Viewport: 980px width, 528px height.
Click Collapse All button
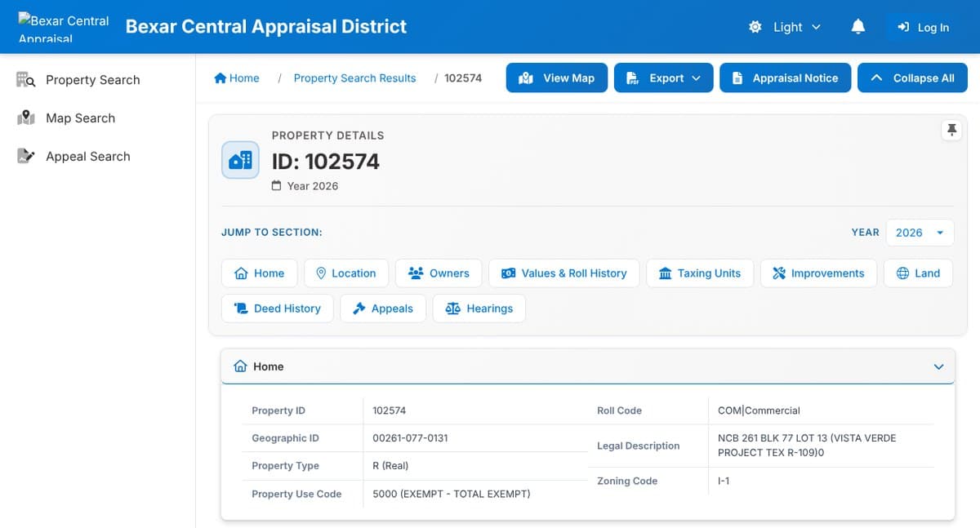(x=912, y=78)
